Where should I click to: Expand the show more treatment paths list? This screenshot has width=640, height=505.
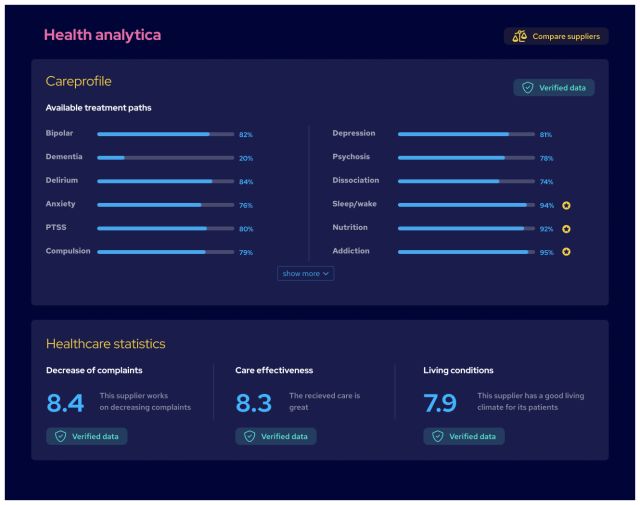click(x=305, y=273)
